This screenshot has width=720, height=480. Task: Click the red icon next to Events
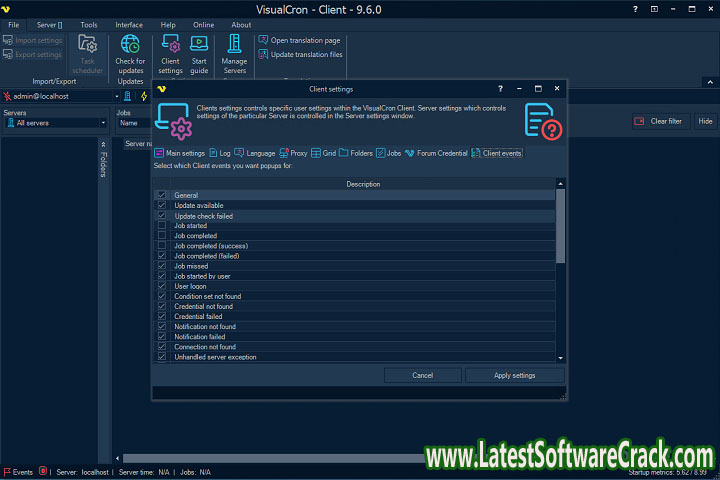click(x=43, y=471)
